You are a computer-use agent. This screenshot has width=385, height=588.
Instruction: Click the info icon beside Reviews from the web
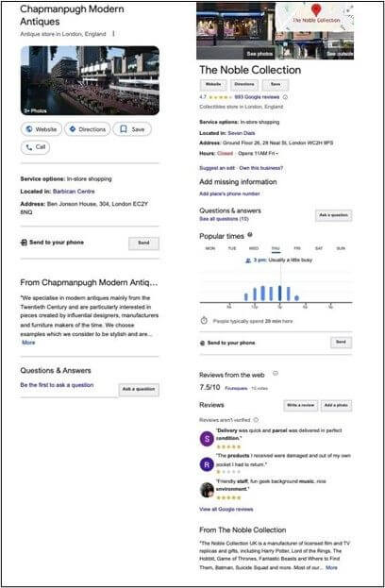click(x=276, y=374)
